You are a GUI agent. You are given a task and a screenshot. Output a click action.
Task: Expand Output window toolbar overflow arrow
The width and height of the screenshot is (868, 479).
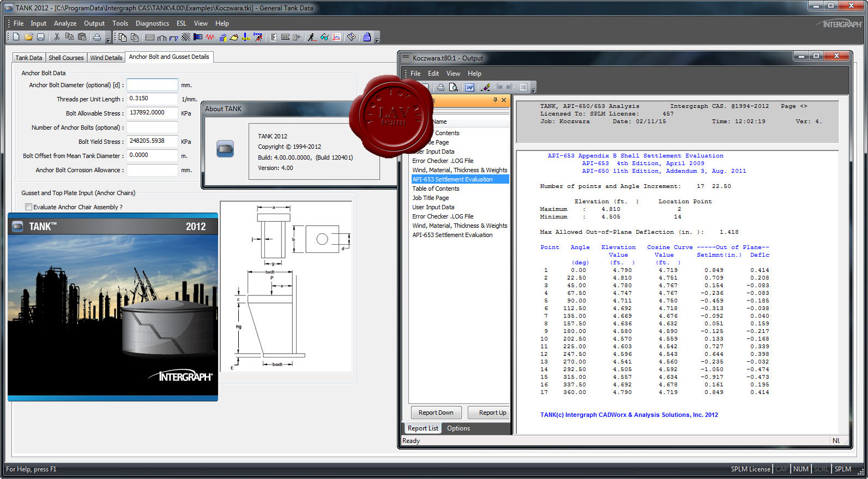[534, 89]
